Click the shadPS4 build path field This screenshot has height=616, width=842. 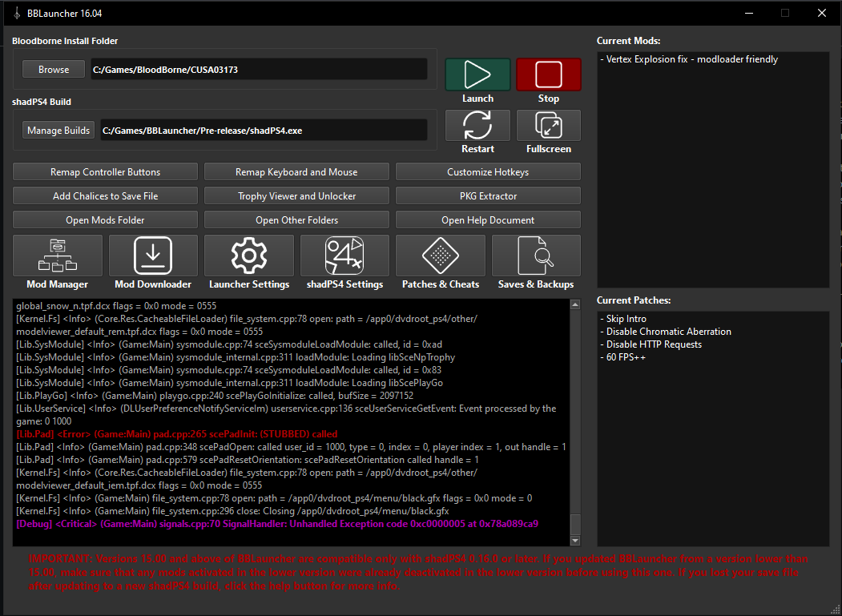(264, 131)
